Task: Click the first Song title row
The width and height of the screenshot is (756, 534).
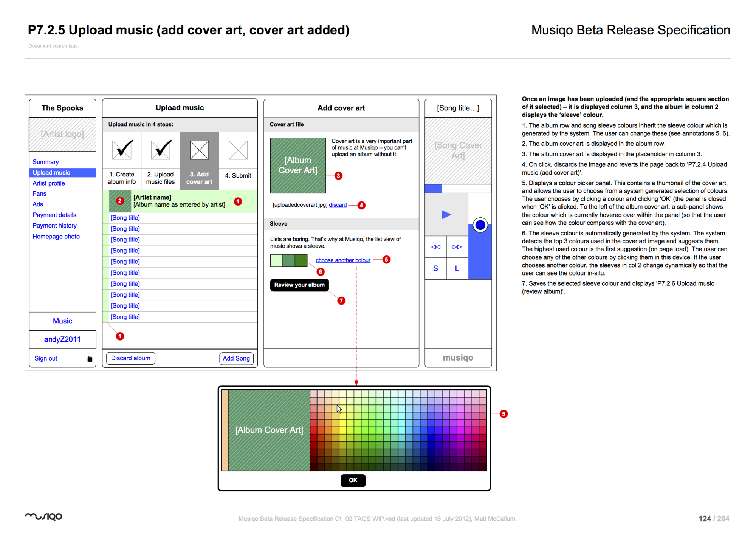Action: coord(180,218)
